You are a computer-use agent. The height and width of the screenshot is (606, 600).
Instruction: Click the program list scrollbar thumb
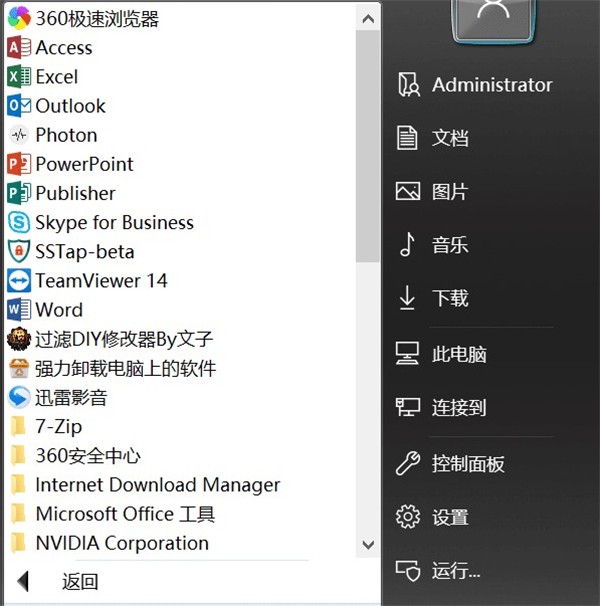368,146
